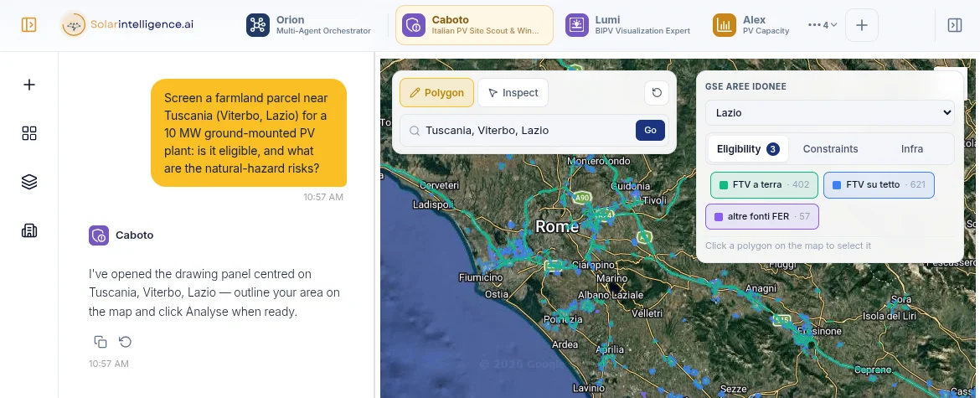Click the Alex bar chart icon
The image size is (980, 398).
[x=725, y=25]
